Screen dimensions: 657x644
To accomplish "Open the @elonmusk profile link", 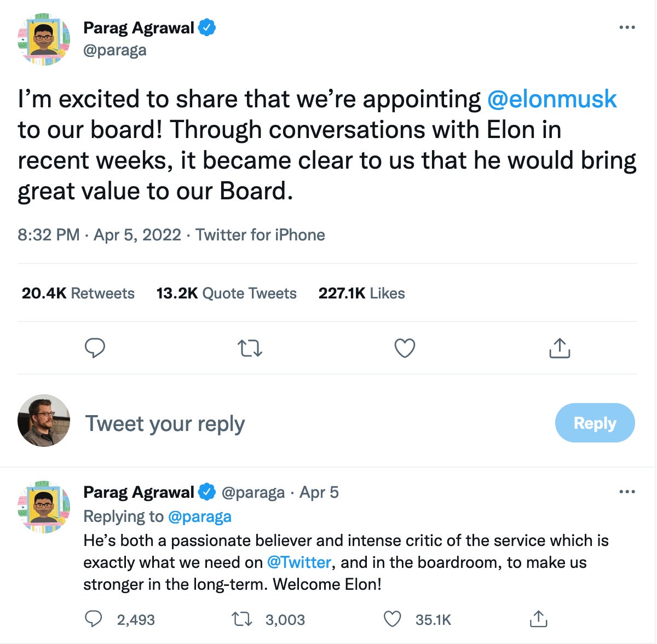I will (553, 99).
